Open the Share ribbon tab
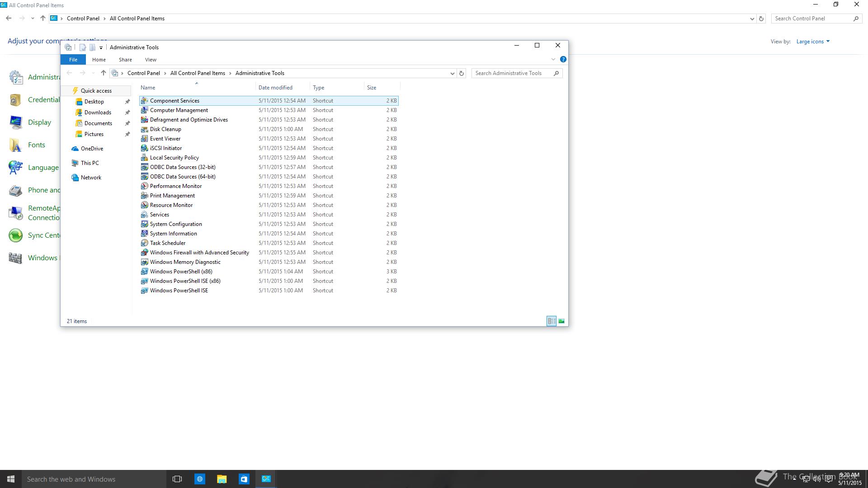Viewport: 868px width, 488px height. [x=125, y=60]
